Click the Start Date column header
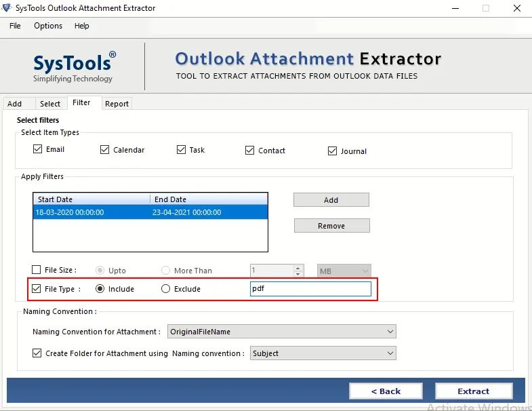The width and height of the screenshot is (532, 411). 91,199
